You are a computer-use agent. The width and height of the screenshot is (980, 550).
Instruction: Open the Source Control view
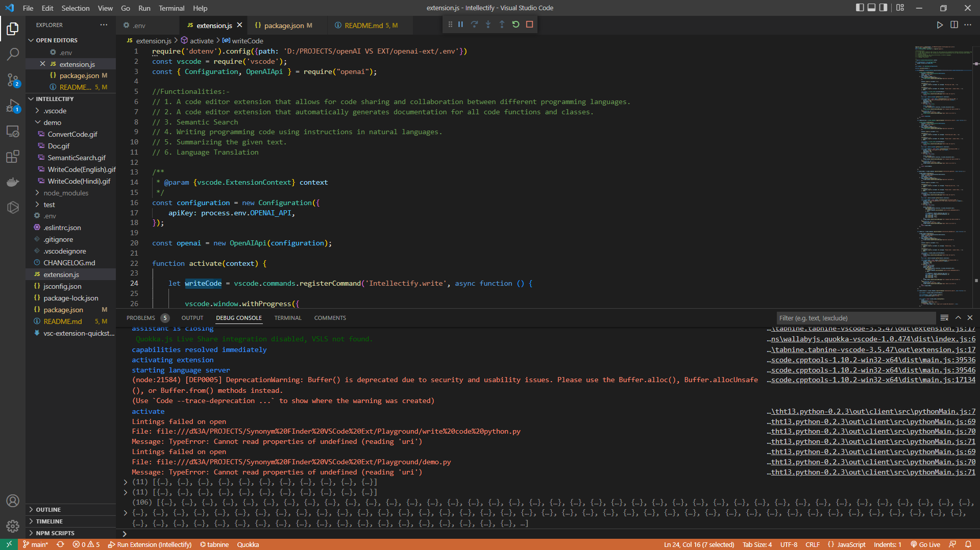(x=13, y=80)
